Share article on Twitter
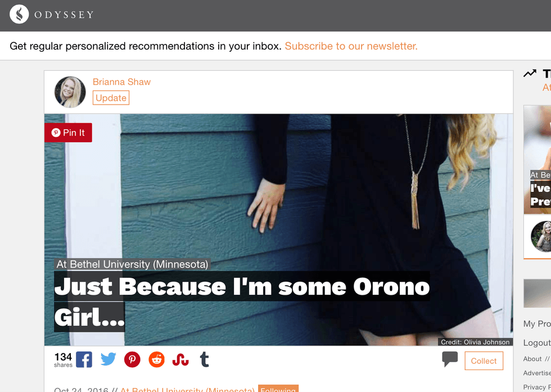This screenshot has width=551, height=392. [108, 359]
